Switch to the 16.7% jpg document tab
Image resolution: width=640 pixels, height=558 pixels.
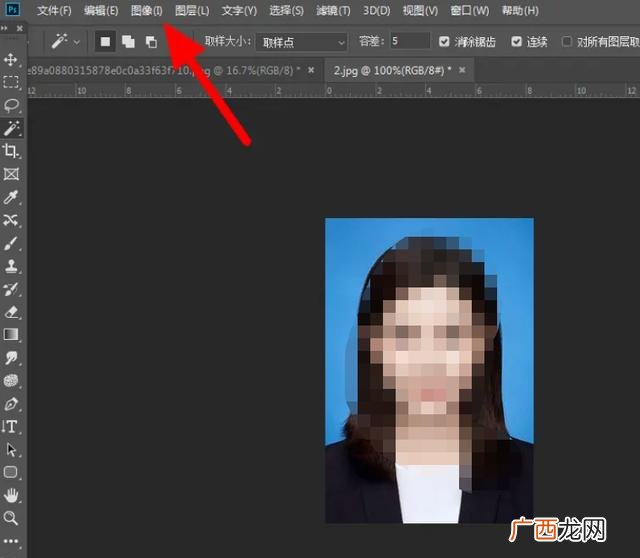tap(163, 71)
